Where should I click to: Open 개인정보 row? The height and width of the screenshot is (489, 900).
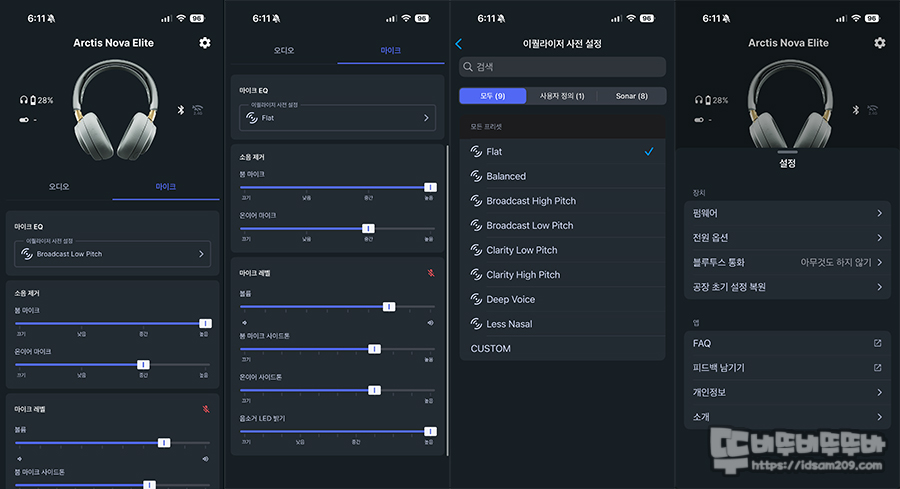pyautogui.click(x=787, y=393)
